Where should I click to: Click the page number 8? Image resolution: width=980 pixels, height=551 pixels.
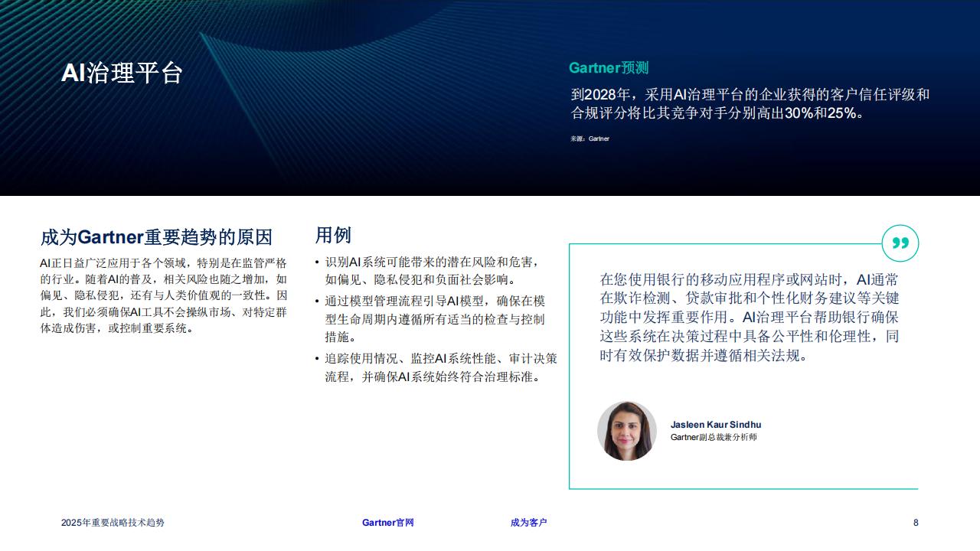[916, 523]
